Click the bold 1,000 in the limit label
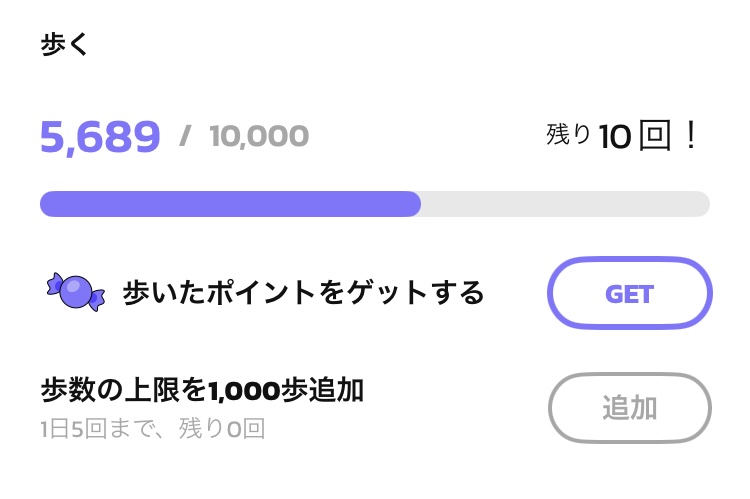 (x=244, y=391)
